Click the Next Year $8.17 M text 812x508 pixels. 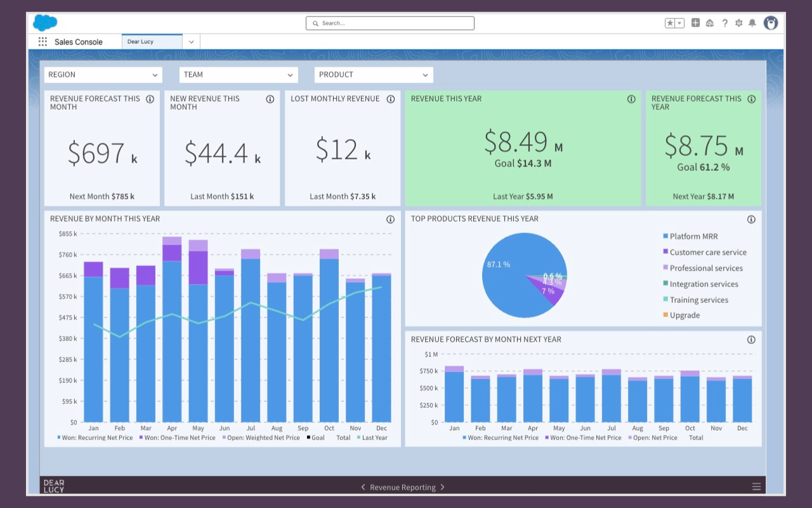pos(704,197)
